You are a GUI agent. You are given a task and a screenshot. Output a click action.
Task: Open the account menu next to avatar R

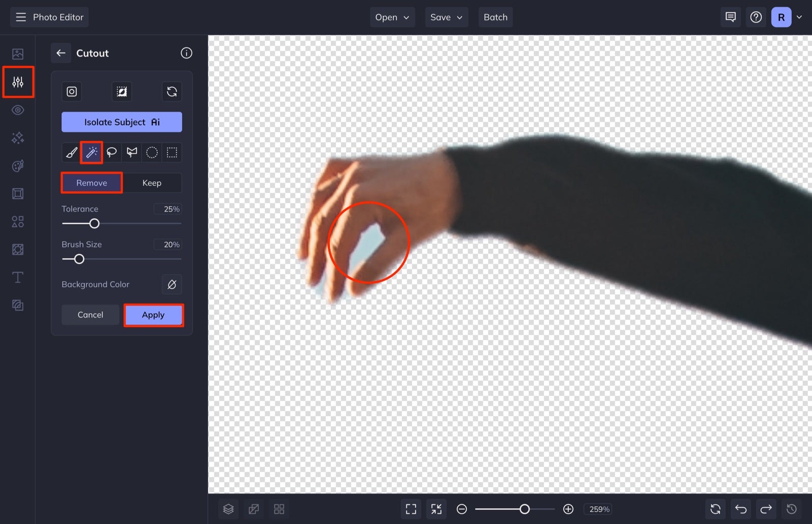tap(800, 17)
